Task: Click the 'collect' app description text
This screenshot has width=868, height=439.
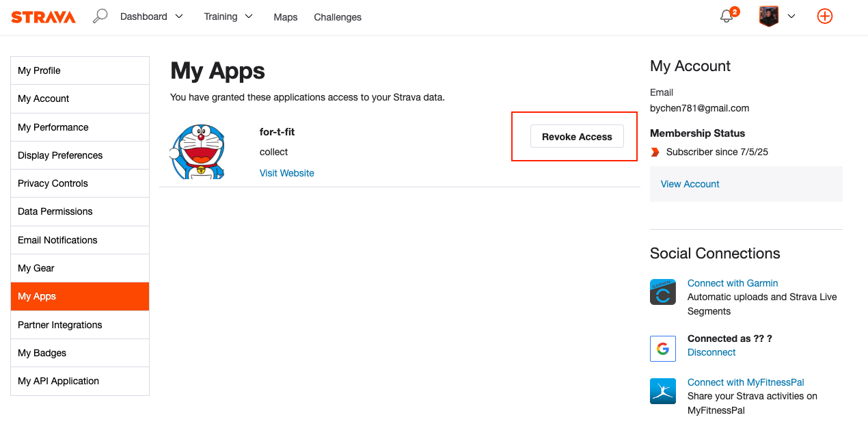Action: point(274,152)
